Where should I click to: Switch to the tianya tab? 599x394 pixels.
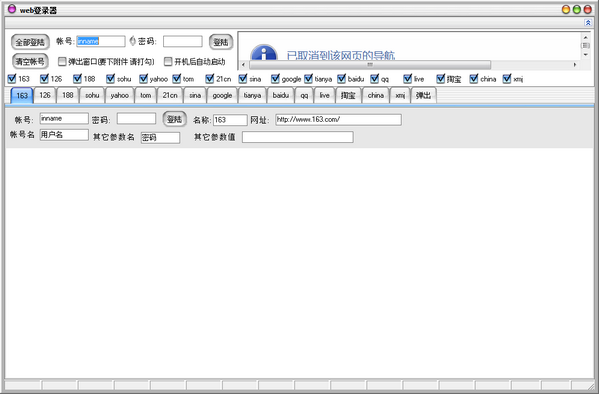click(x=253, y=95)
